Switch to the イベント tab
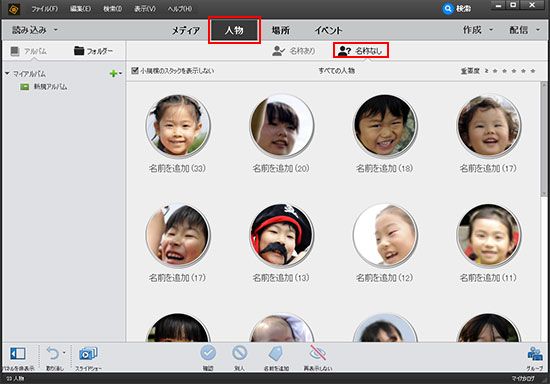The width and height of the screenshot is (550, 384). tap(328, 31)
